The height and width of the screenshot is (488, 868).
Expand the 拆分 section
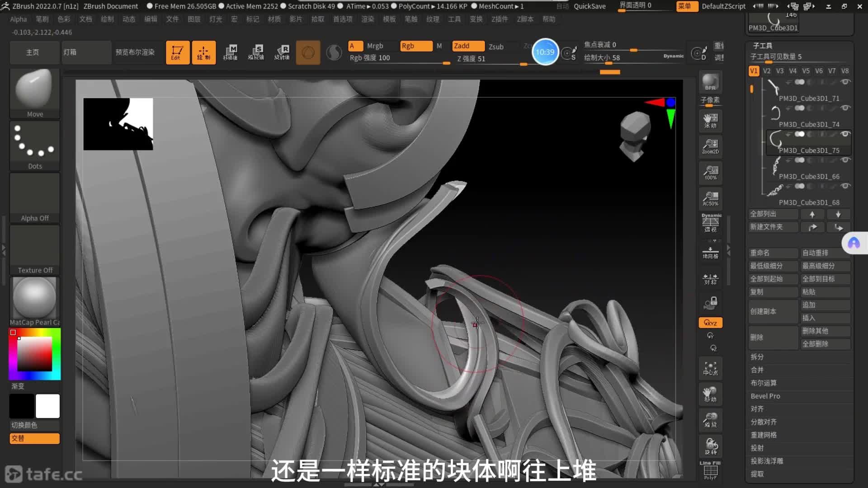coord(757,357)
